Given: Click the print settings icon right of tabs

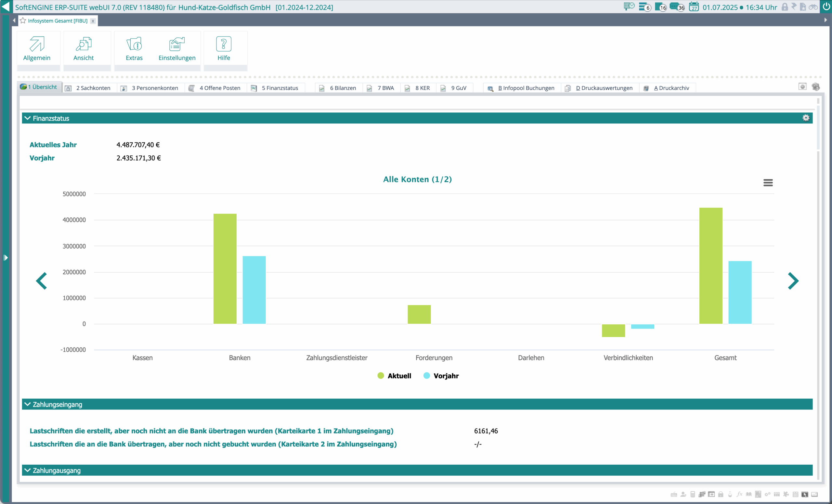Looking at the screenshot, I should [x=816, y=87].
